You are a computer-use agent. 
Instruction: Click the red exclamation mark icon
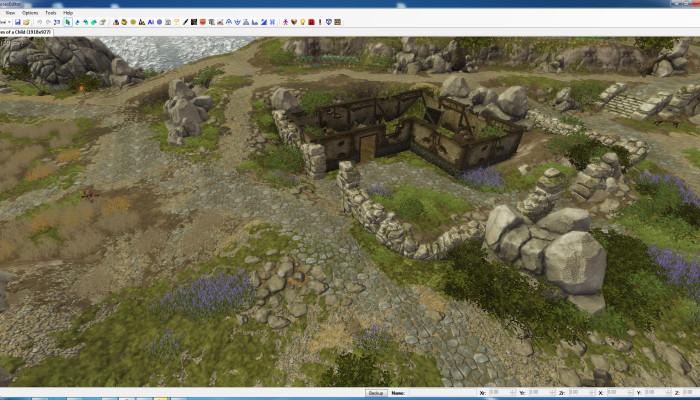click(x=320, y=22)
